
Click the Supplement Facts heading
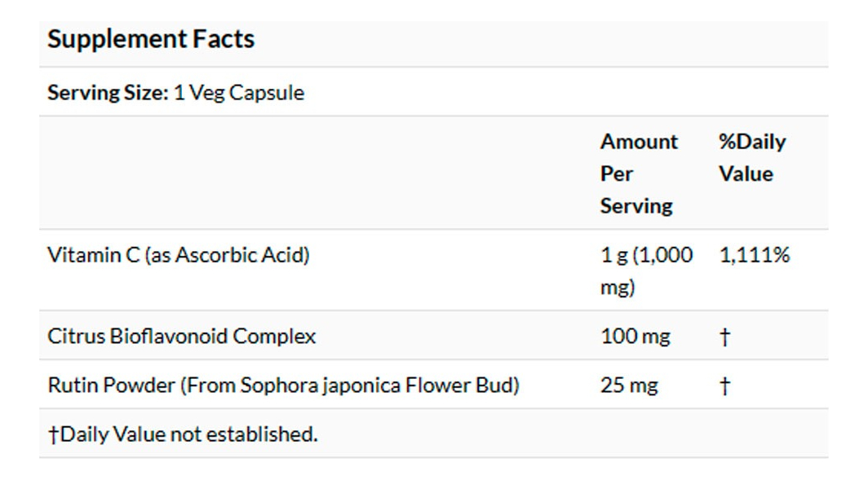point(151,39)
